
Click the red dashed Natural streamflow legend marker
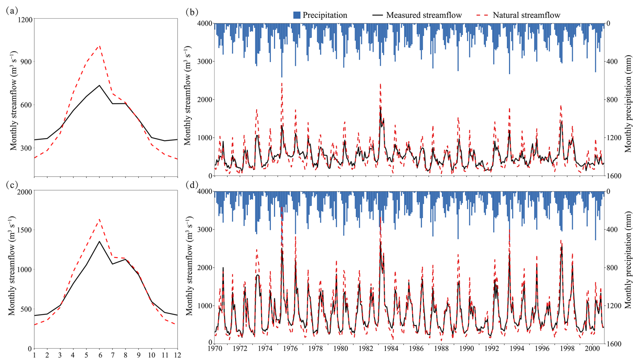coord(482,15)
